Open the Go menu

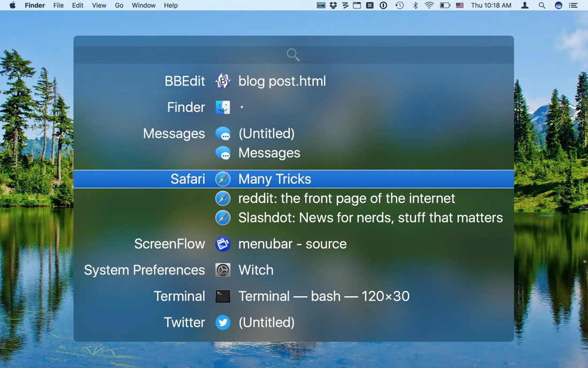119,5
